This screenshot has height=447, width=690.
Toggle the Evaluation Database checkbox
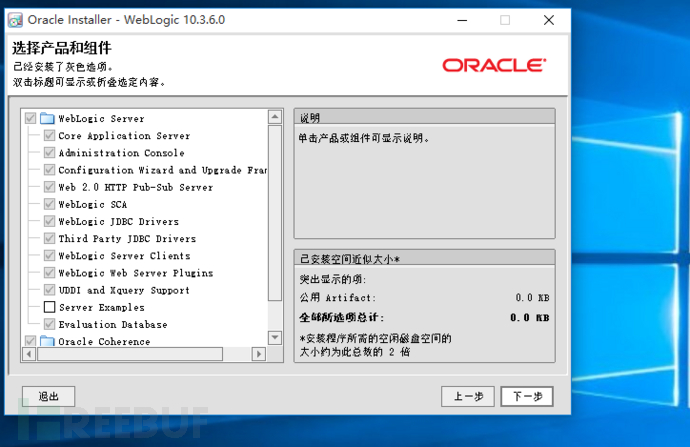click(x=49, y=324)
